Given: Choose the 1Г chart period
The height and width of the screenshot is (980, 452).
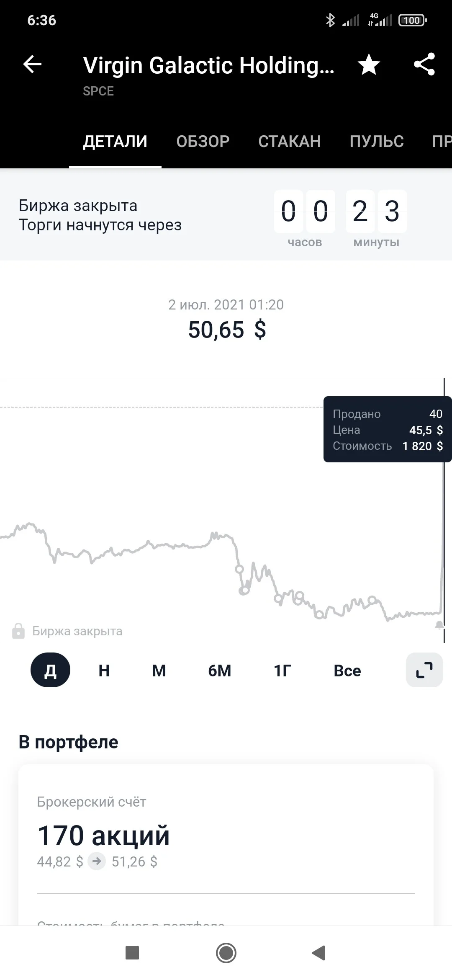Looking at the screenshot, I should 282,671.
